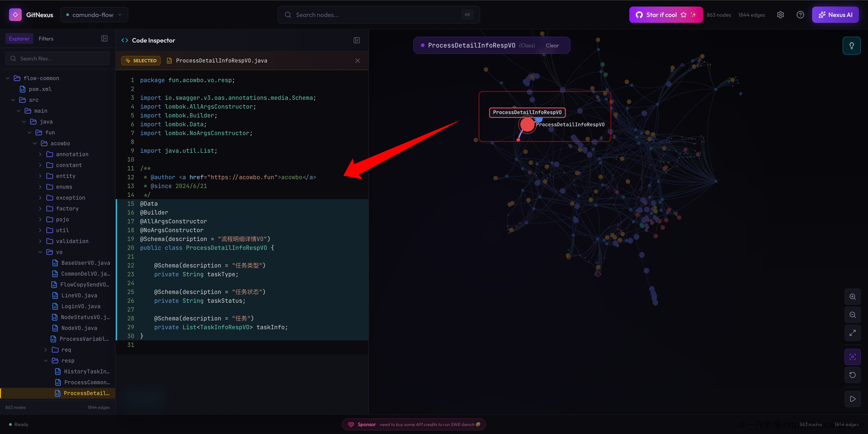Collapse the flow-common folder
The width and height of the screenshot is (868, 434).
click(8, 78)
